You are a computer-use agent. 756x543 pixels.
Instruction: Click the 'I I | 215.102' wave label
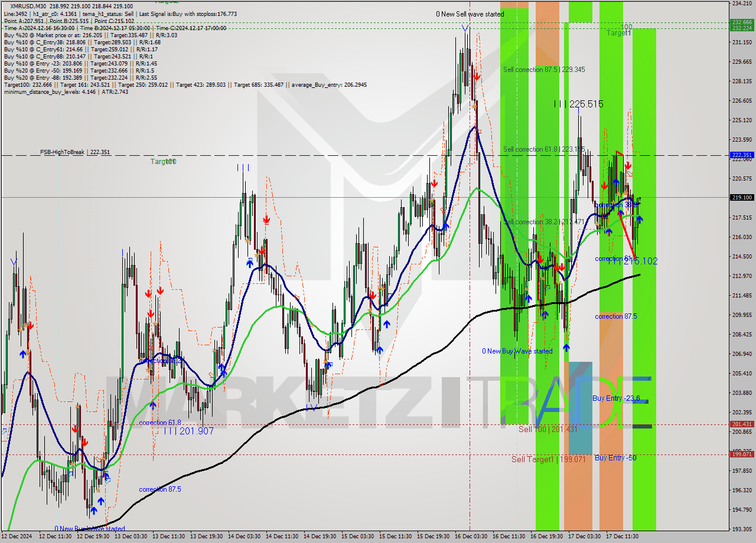[x=633, y=261]
